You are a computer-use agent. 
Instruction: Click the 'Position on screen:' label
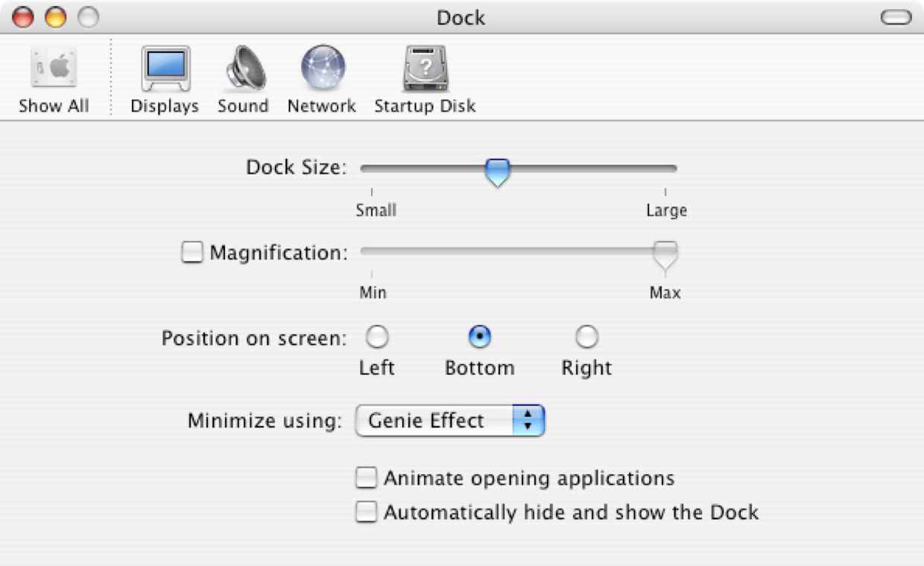254,338
